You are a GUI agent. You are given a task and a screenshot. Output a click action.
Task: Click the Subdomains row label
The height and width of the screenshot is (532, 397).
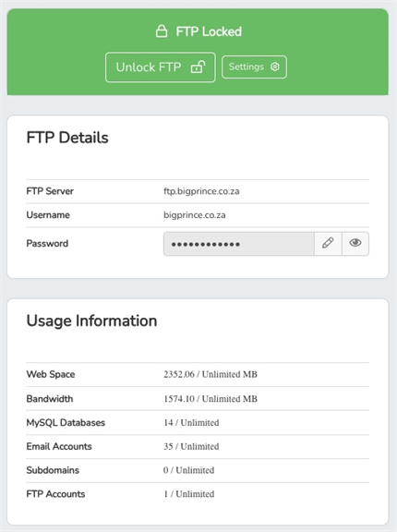(53, 470)
